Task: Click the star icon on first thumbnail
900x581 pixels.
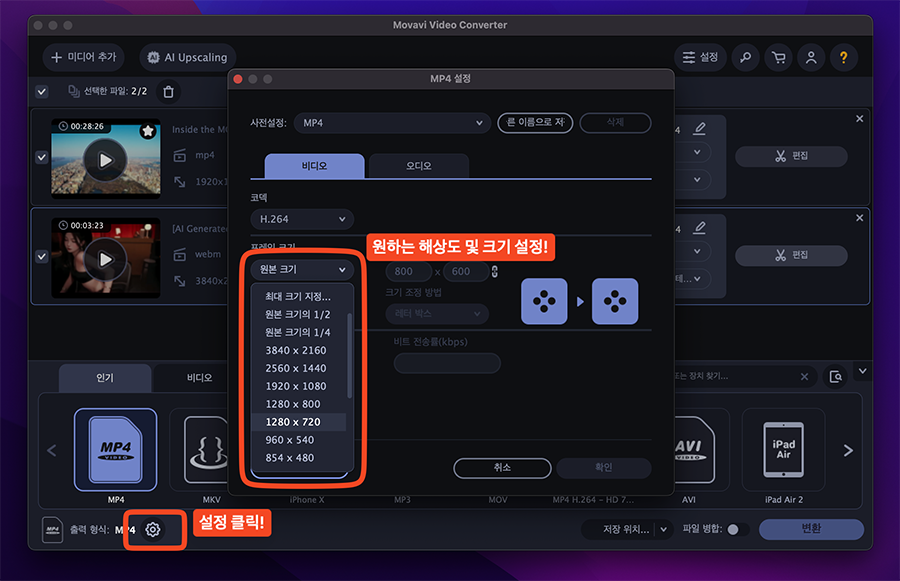Action: [148, 131]
